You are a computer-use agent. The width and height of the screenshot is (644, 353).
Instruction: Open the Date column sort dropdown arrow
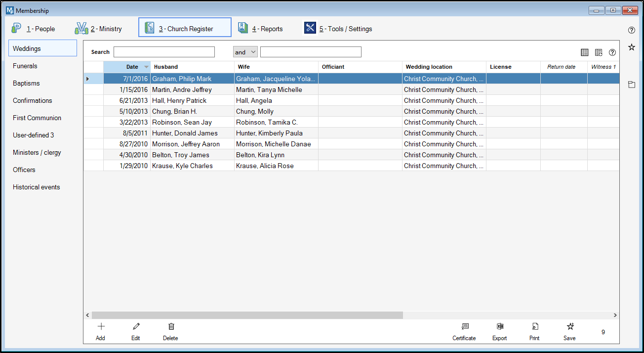tap(146, 67)
